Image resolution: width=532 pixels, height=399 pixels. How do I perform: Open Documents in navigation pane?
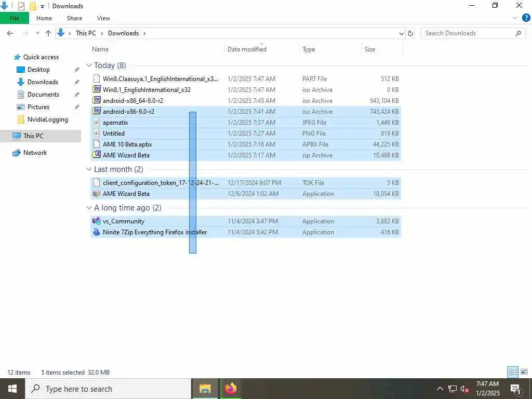coord(43,95)
